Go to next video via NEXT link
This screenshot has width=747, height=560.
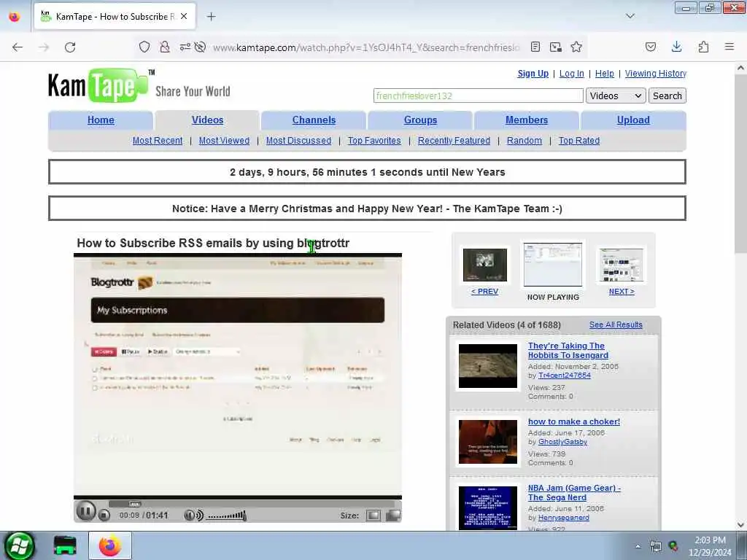(x=622, y=292)
